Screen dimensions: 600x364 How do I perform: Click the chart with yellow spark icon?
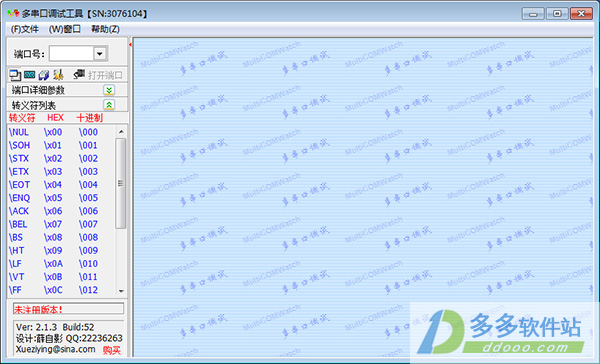click(58, 75)
